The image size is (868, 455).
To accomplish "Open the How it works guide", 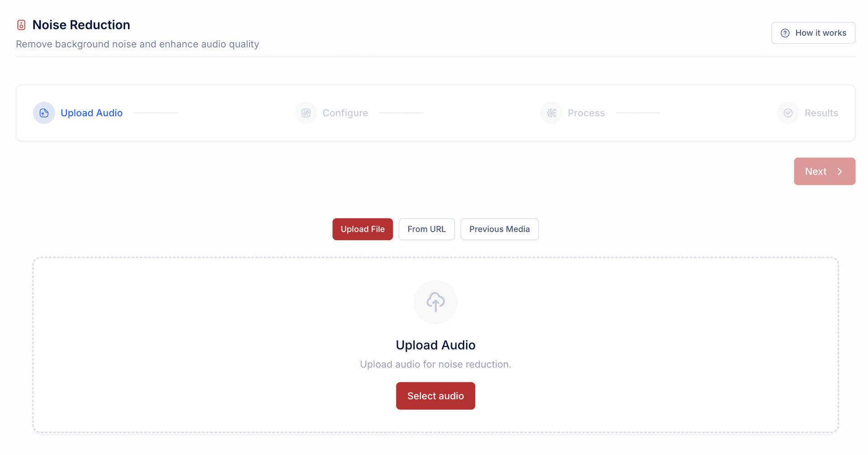I will [813, 33].
